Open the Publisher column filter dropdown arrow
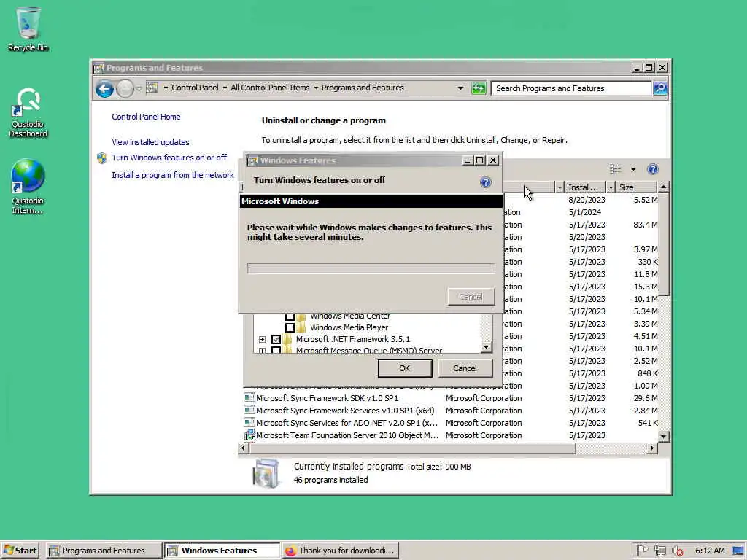The width and height of the screenshot is (747, 560). click(x=560, y=187)
